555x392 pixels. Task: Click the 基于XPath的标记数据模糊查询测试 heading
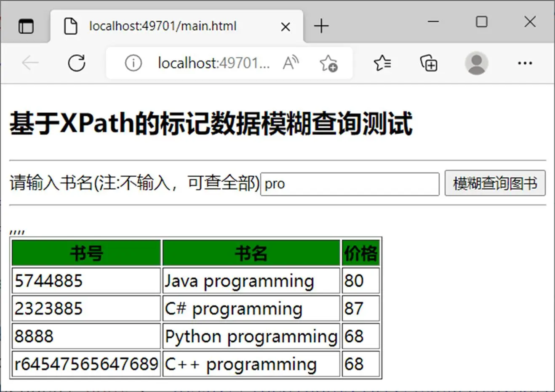211,124
